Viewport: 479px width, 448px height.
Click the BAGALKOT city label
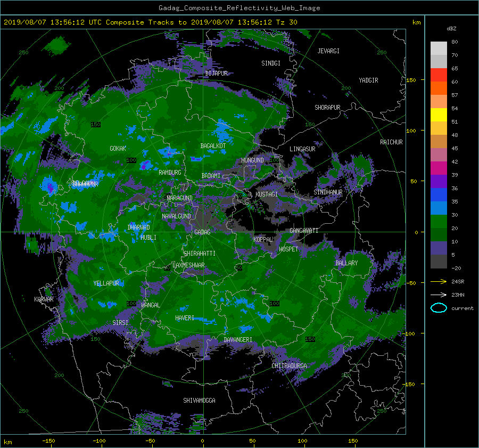(213, 146)
